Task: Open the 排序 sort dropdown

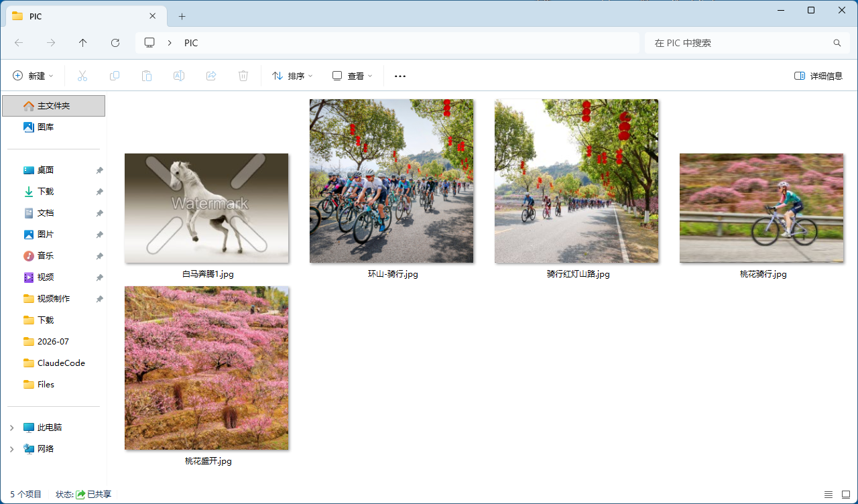Action: point(292,76)
